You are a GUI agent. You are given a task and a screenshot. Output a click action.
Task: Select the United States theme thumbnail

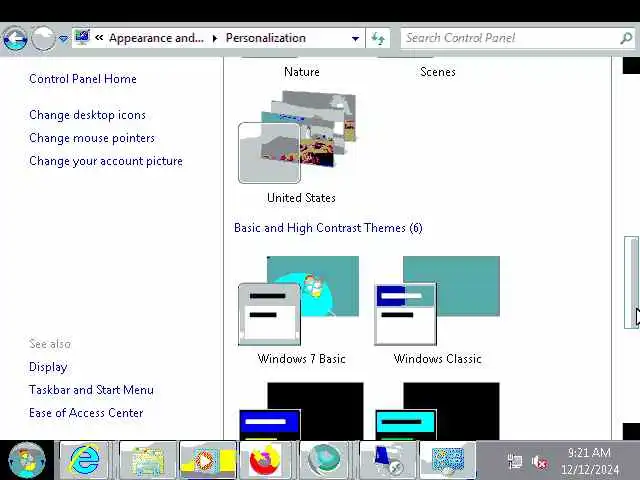tap(297, 137)
